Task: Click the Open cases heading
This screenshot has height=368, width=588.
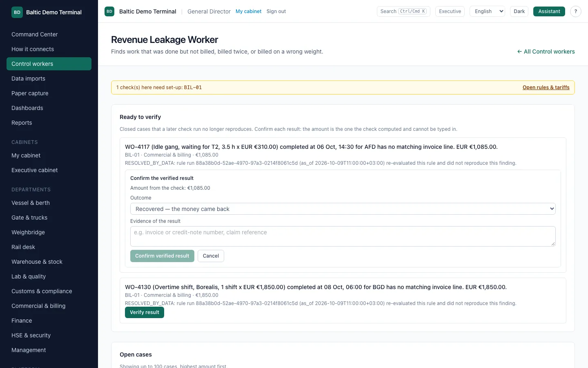Action: 136,355
